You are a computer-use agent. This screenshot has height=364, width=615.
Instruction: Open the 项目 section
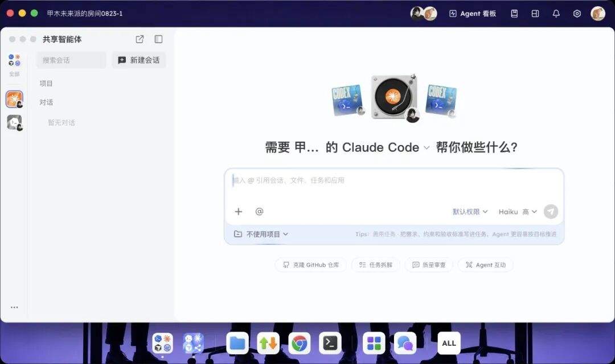coord(46,84)
